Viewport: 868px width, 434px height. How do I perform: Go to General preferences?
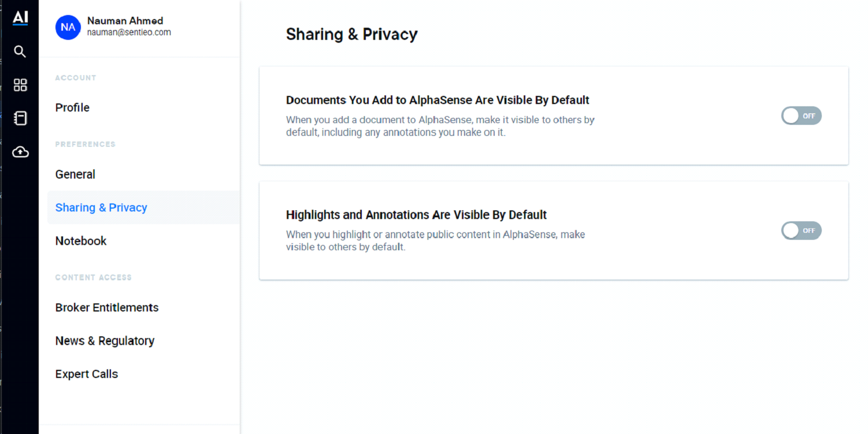75,175
